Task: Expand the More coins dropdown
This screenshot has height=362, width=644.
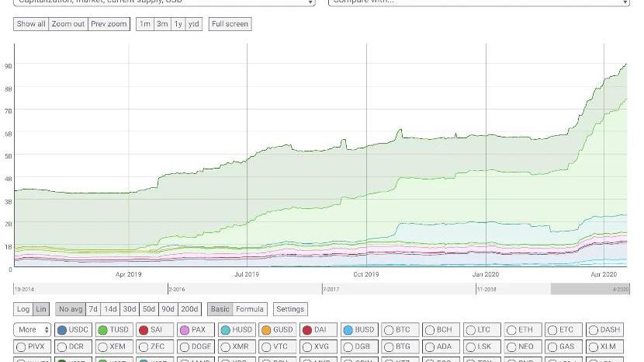Action: pyautogui.click(x=32, y=330)
